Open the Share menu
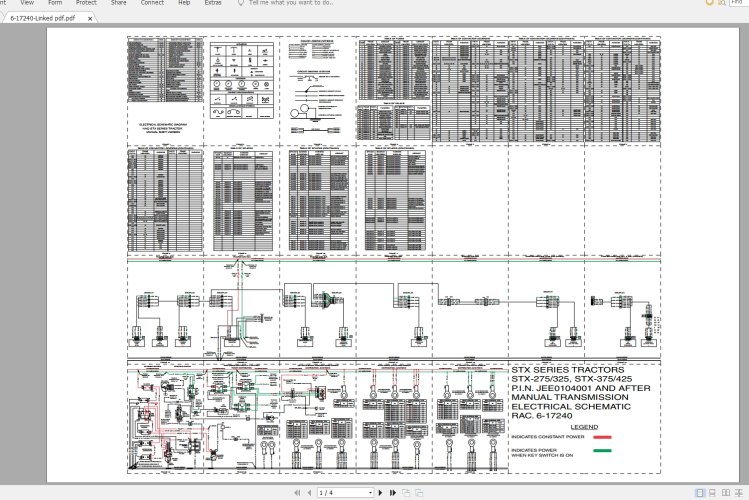The image size is (749, 500). [x=118, y=3]
